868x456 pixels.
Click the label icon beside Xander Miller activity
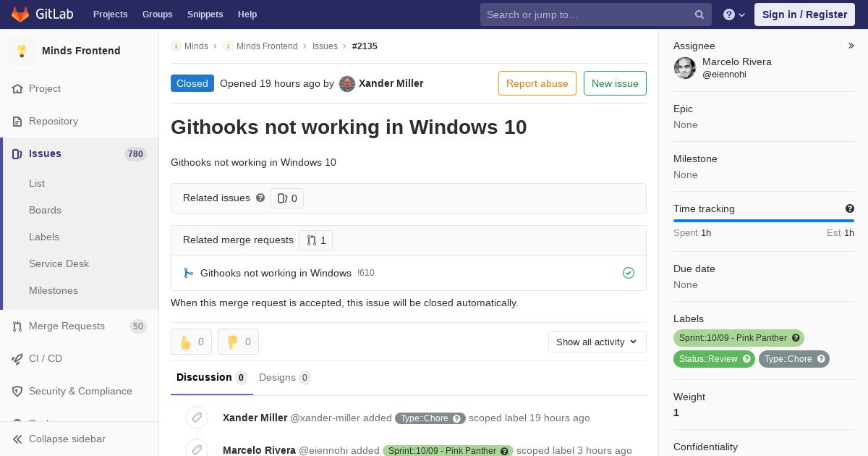click(x=197, y=418)
